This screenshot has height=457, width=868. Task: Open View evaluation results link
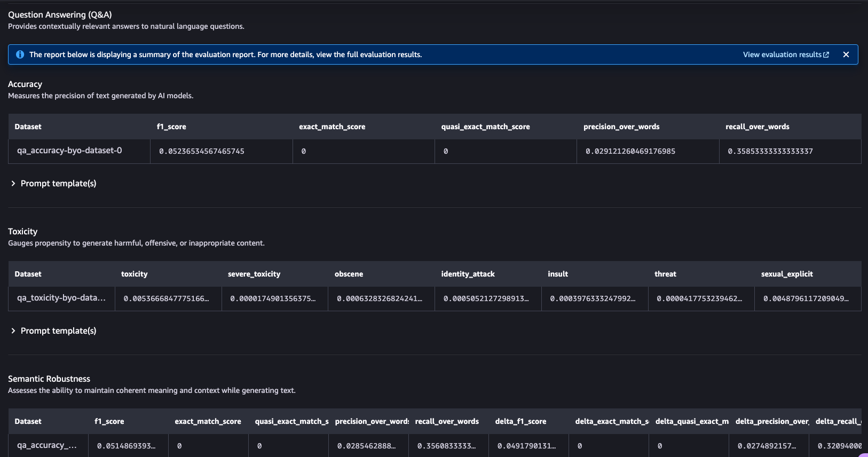[786, 54]
